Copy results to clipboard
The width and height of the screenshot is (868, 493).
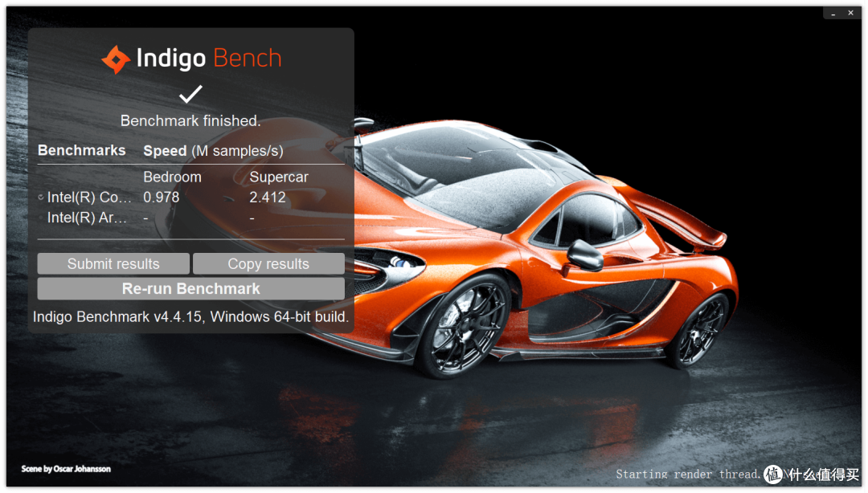coord(268,264)
